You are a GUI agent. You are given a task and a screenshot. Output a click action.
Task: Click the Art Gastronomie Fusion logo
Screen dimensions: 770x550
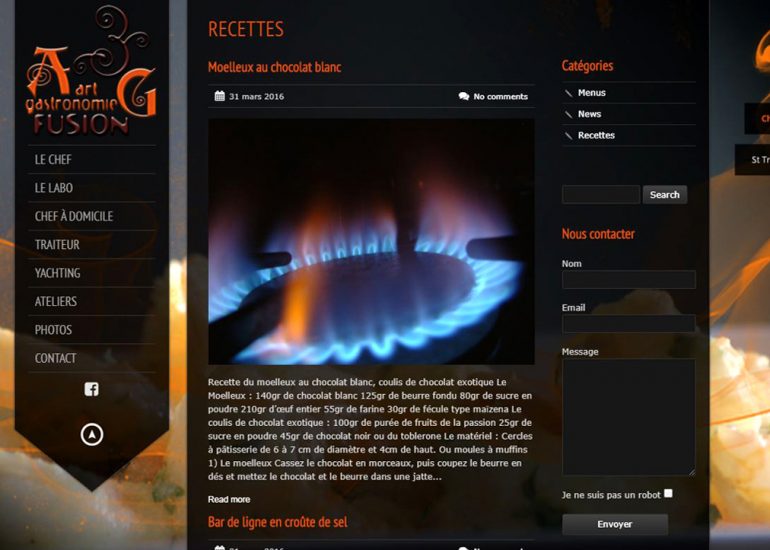[x=91, y=72]
